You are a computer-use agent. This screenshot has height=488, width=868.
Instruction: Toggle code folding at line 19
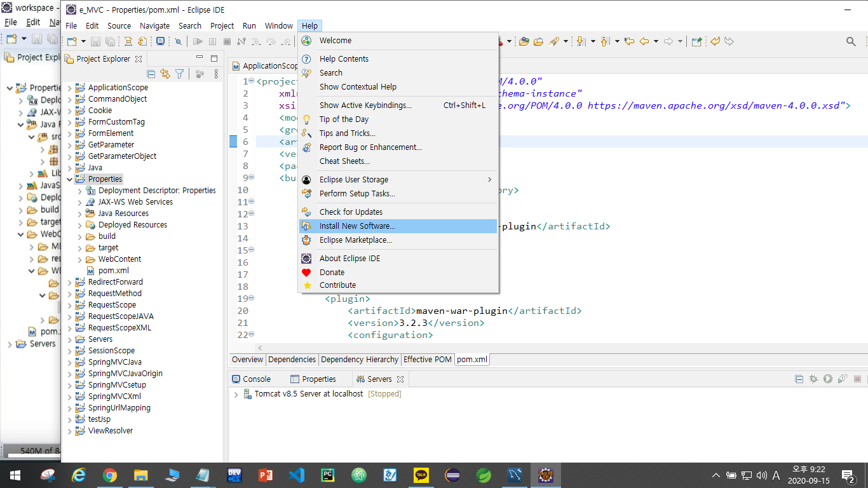click(252, 299)
